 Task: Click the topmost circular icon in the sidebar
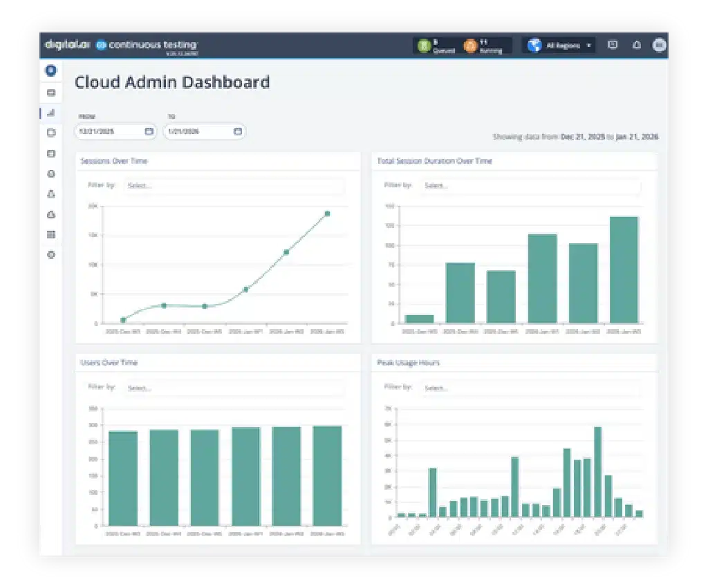point(50,70)
